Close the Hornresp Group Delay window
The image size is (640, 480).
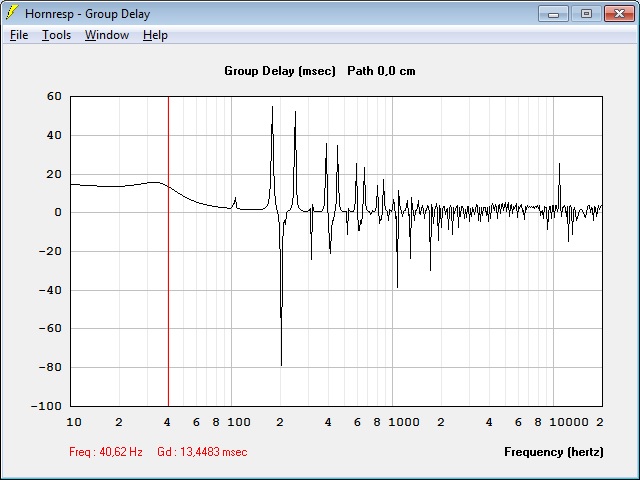[x=619, y=14]
